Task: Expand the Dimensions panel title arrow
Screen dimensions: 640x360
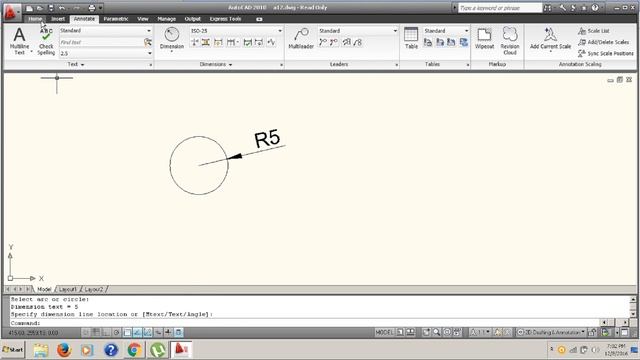Action: point(231,64)
